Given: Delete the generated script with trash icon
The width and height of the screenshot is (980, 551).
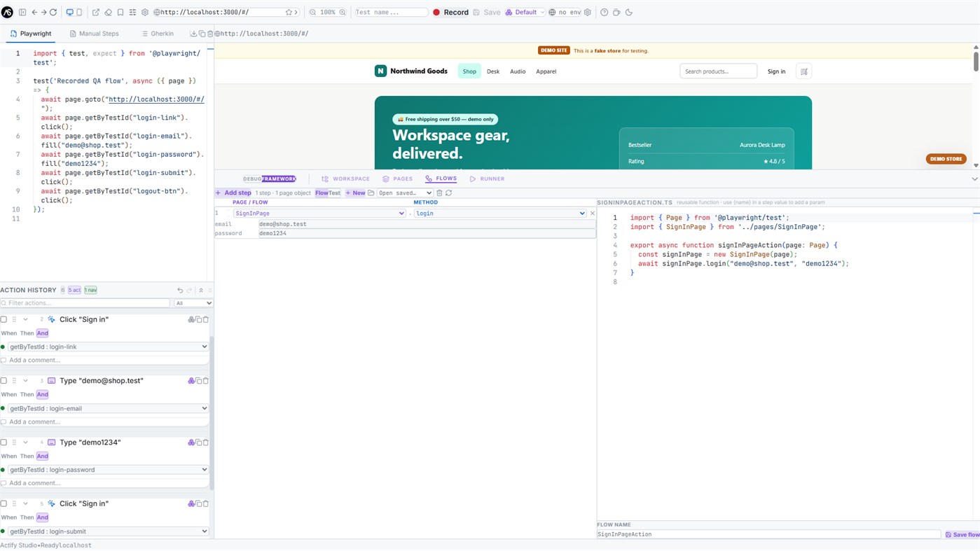Looking at the screenshot, I should coord(209,34).
